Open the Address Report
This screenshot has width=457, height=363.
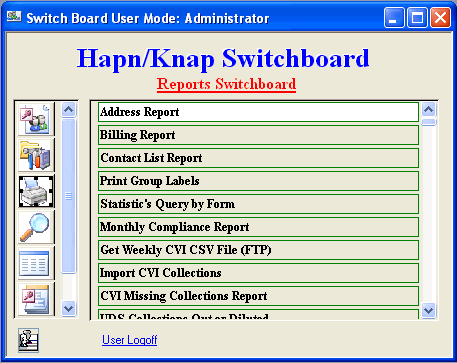tap(258, 112)
